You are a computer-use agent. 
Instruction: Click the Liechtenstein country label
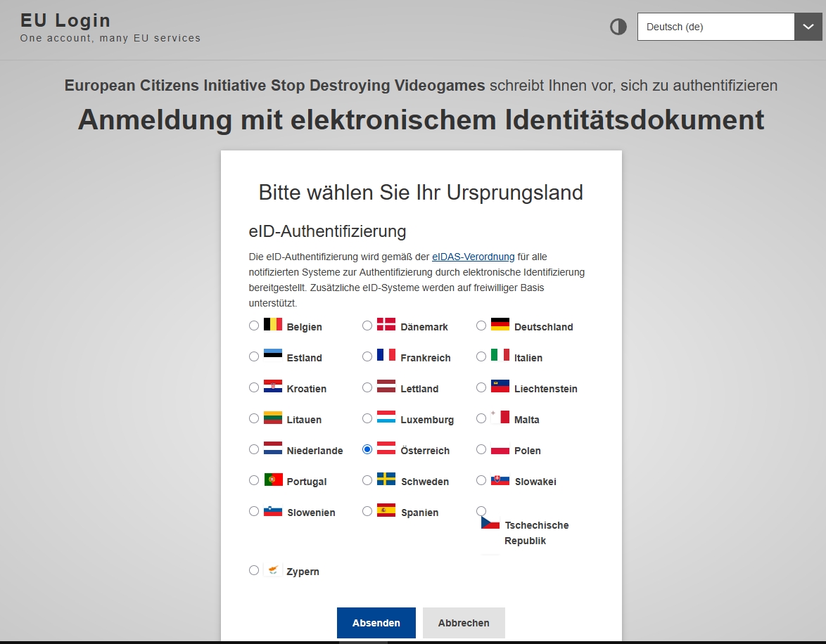[x=546, y=389]
